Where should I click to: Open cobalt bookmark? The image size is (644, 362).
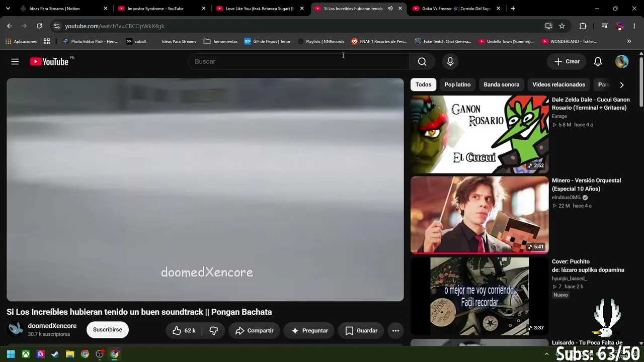point(136,41)
